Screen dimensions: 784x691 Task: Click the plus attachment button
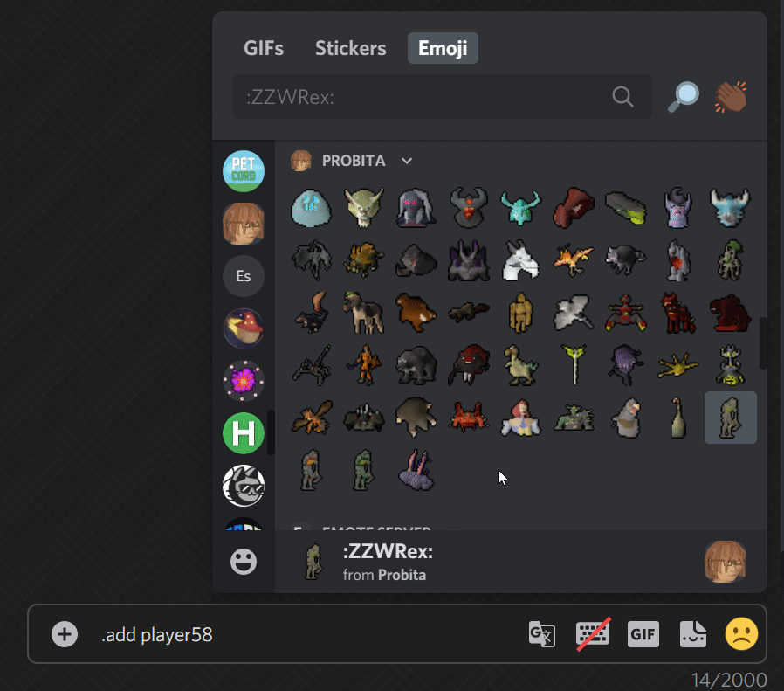tap(65, 634)
